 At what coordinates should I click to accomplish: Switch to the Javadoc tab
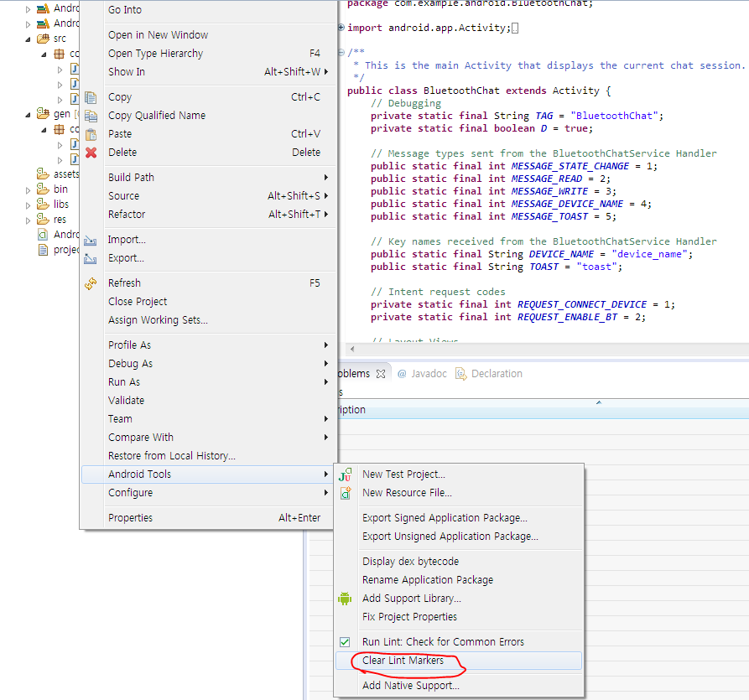422,374
